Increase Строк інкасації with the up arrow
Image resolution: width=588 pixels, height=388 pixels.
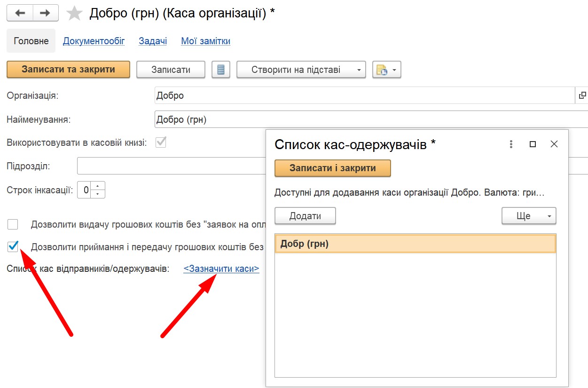point(97,186)
